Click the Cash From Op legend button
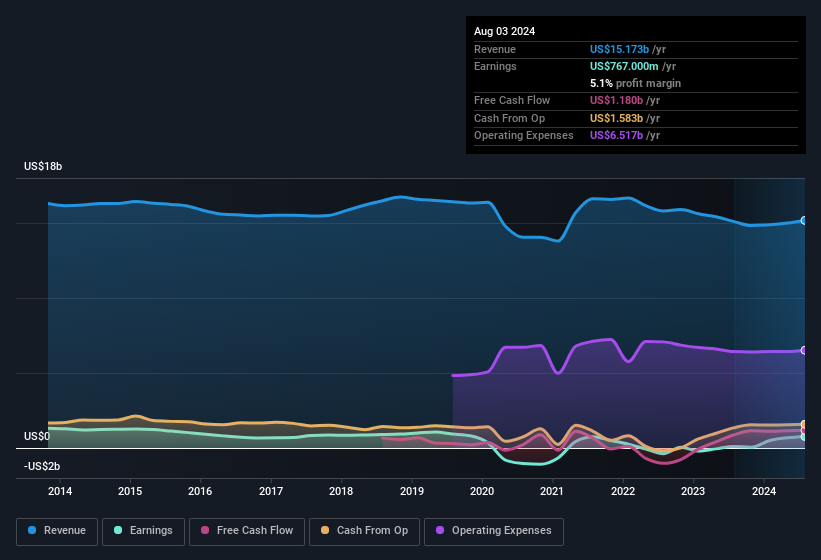Image resolution: width=821 pixels, height=560 pixels. click(x=362, y=531)
